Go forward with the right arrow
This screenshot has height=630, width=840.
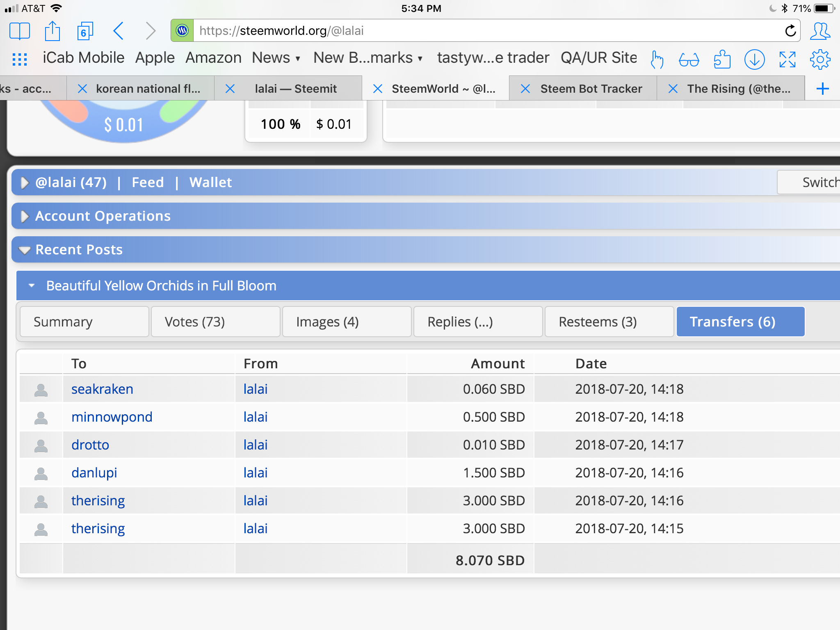point(151,31)
